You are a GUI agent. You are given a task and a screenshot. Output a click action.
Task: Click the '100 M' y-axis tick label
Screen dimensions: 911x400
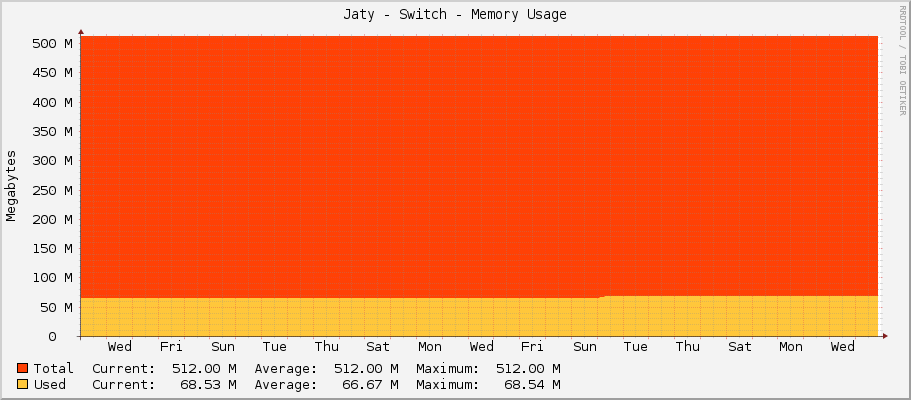pyautogui.click(x=52, y=278)
